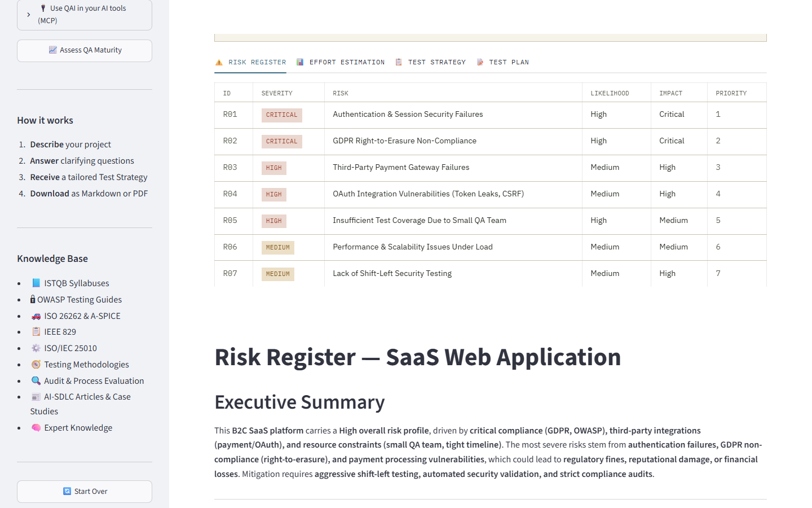Screen dimensions: 812x508
Task: Click the magnifier icon beside Audit & Process Evaluation
Action: coord(36,381)
